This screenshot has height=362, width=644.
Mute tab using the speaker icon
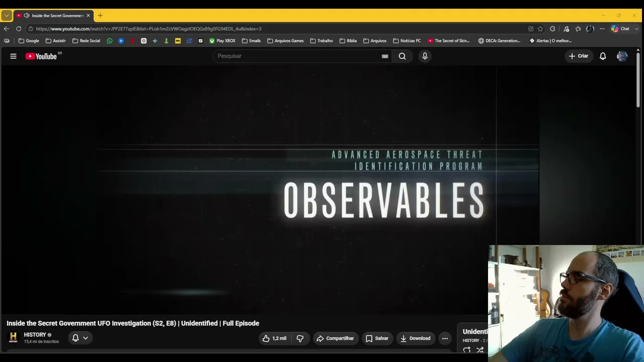coord(26,16)
